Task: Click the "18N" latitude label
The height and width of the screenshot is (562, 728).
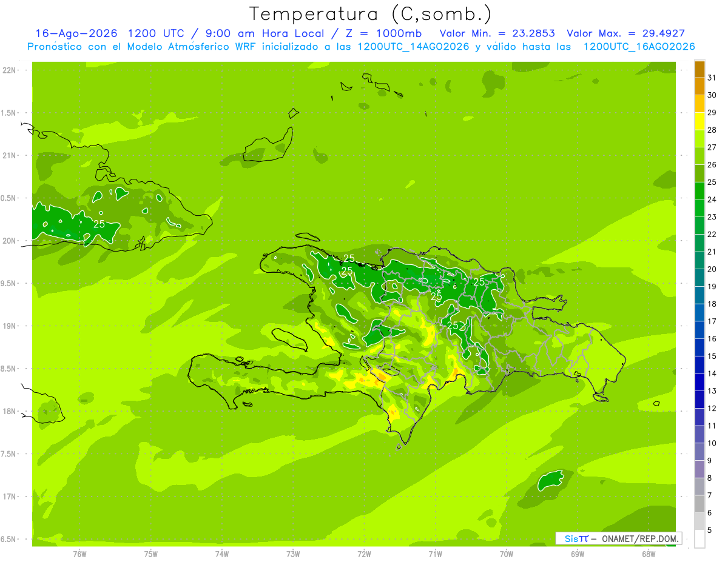Action: pos(10,411)
